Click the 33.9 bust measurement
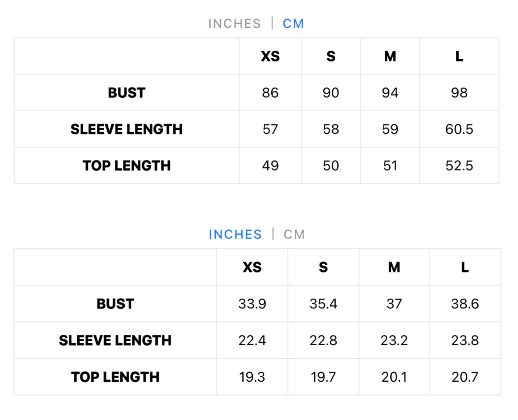This screenshot has width=518, height=420. pyautogui.click(x=252, y=304)
